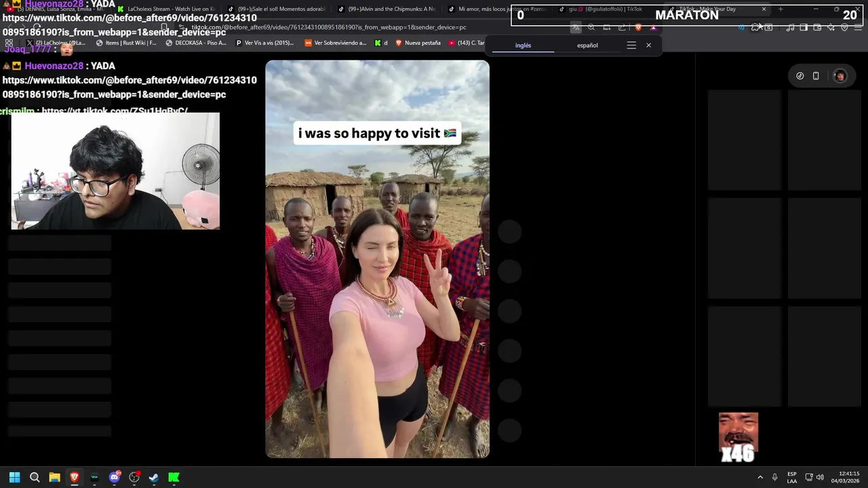Open the browser hamburger main menu
Viewport: 868px width, 488px height.
858,28
